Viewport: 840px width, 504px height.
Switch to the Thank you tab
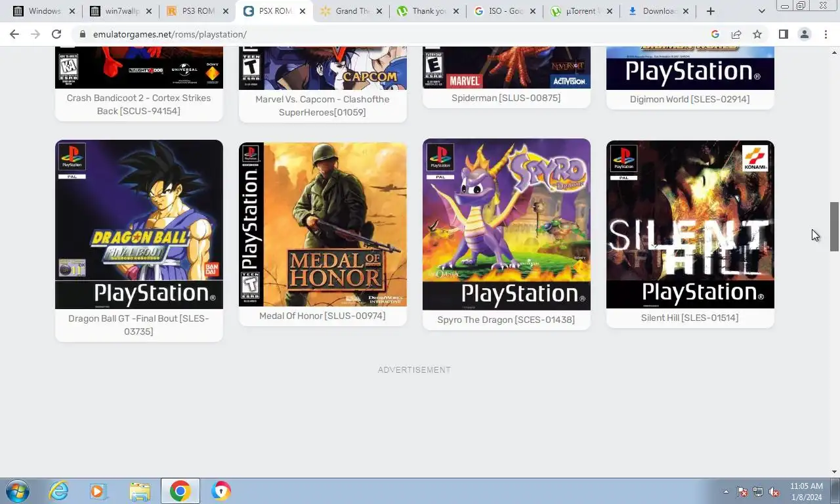[x=429, y=11]
